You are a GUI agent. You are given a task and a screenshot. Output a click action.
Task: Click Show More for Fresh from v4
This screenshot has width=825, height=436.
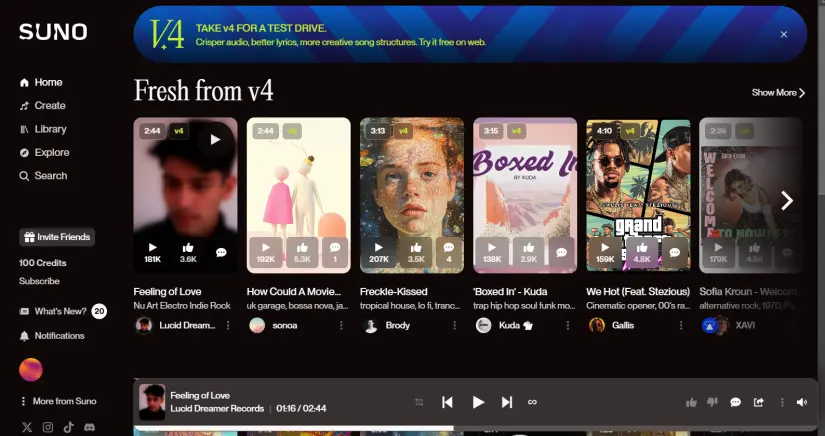tap(778, 93)
